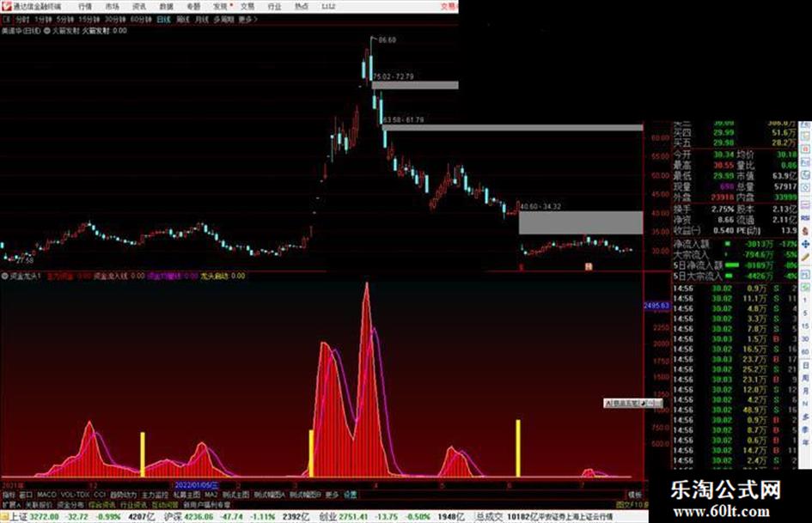
Task: Click the 净流入额 row in quote panel
Action: pos(736,244)
